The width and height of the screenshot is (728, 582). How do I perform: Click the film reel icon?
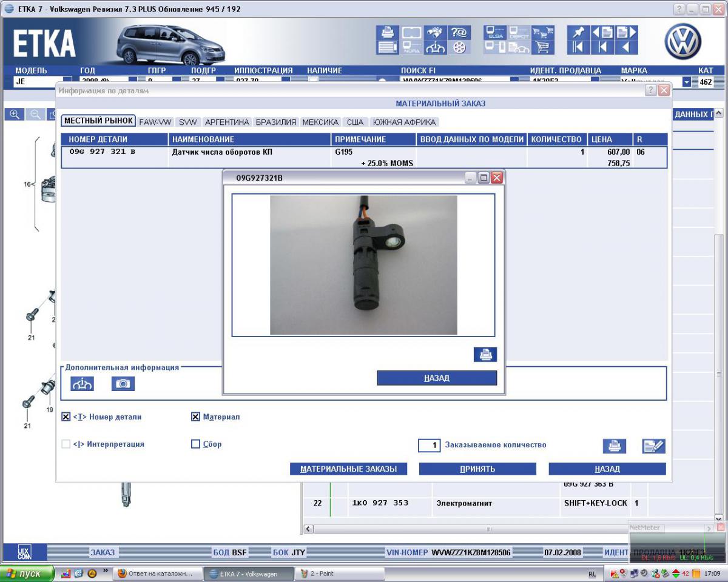pyautogui.click(x=459, y=47)
